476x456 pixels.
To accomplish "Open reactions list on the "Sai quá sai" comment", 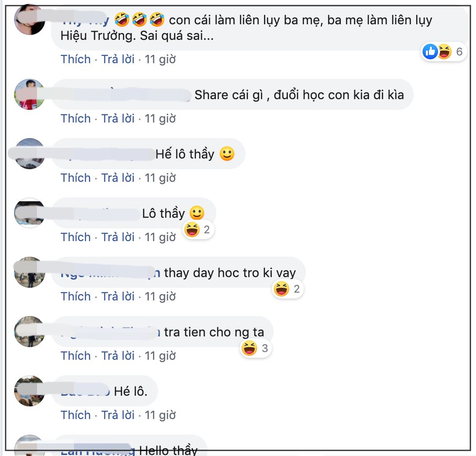I will click(442, 52).
